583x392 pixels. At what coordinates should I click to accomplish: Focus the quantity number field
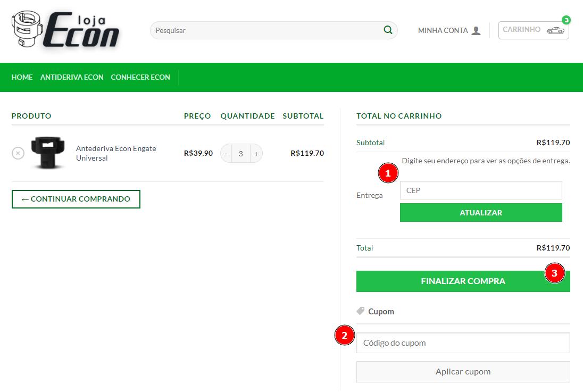(x=241, y=154)
